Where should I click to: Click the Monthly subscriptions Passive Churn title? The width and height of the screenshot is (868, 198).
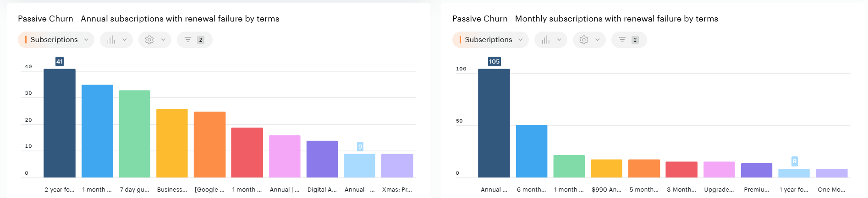585,19
